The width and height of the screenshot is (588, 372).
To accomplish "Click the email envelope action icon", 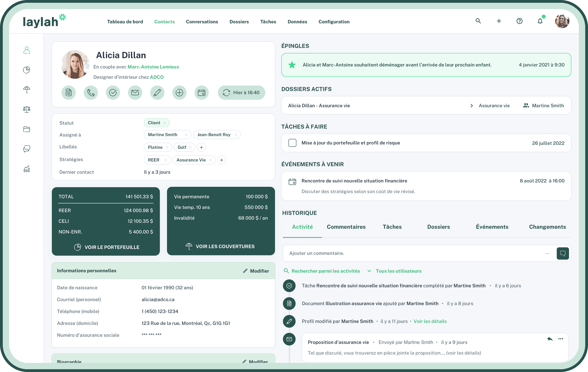I will 135,93.
